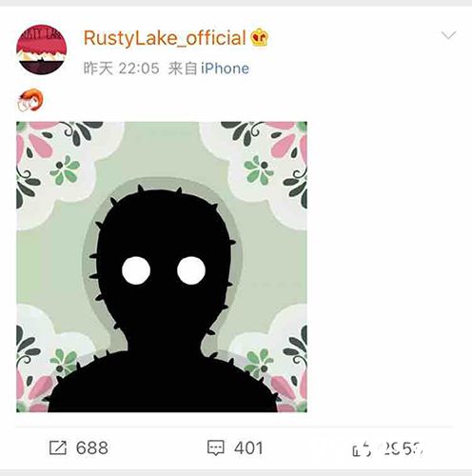
Task: Open the iPhone source link
Action: tap(225, 69)
